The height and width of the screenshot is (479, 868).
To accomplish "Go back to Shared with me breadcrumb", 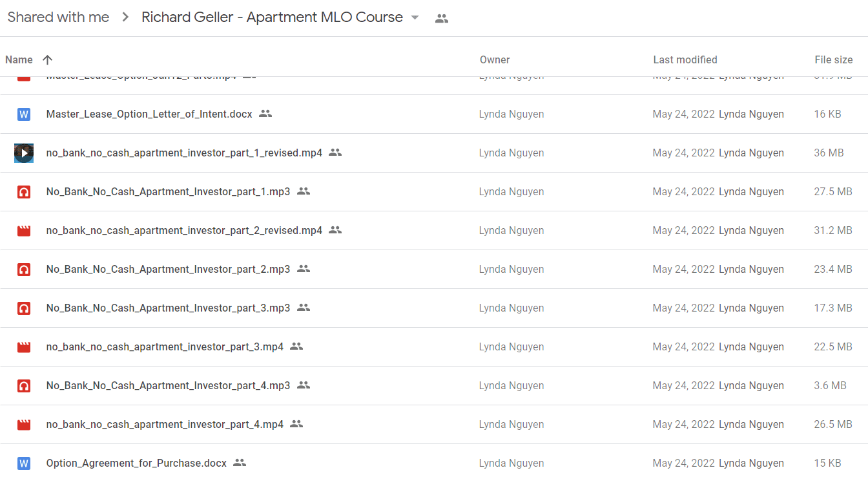I will pyautogui.click(x=58, y=17).
